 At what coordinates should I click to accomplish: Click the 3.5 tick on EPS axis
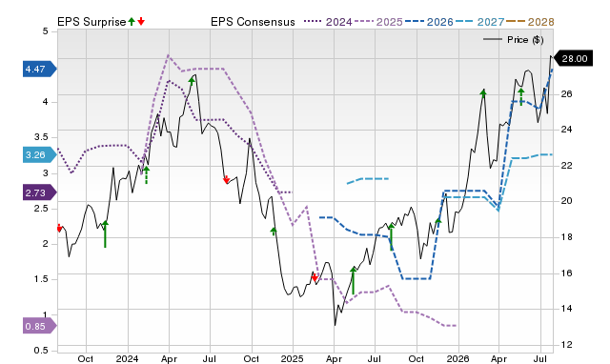click(41, 137)
